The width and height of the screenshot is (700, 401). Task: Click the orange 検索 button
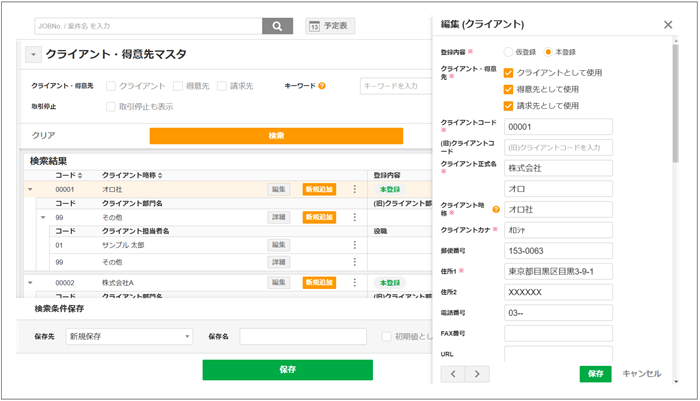click(x=276, y=135)
